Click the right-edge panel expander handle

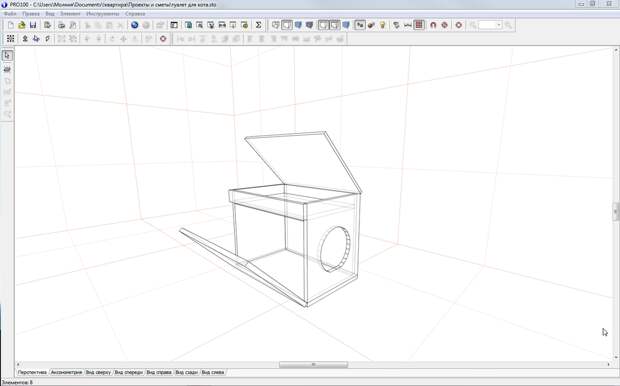pos(616,211)
